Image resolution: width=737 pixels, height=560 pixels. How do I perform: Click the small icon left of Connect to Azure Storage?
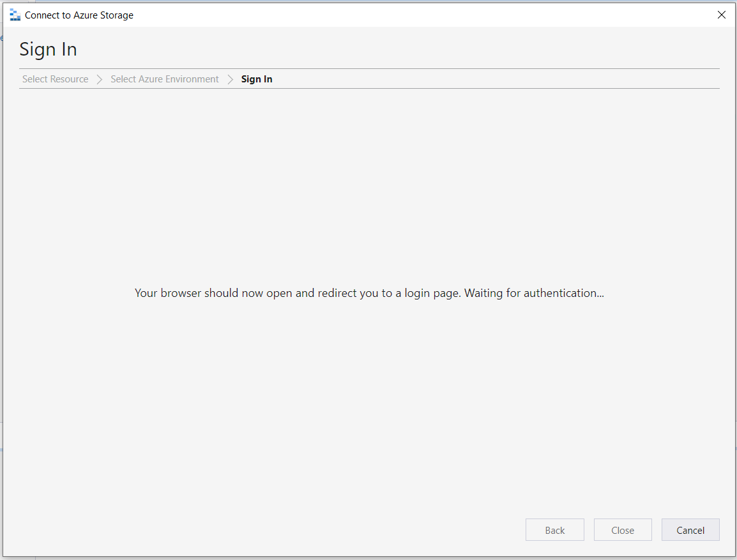pos(15,14)
